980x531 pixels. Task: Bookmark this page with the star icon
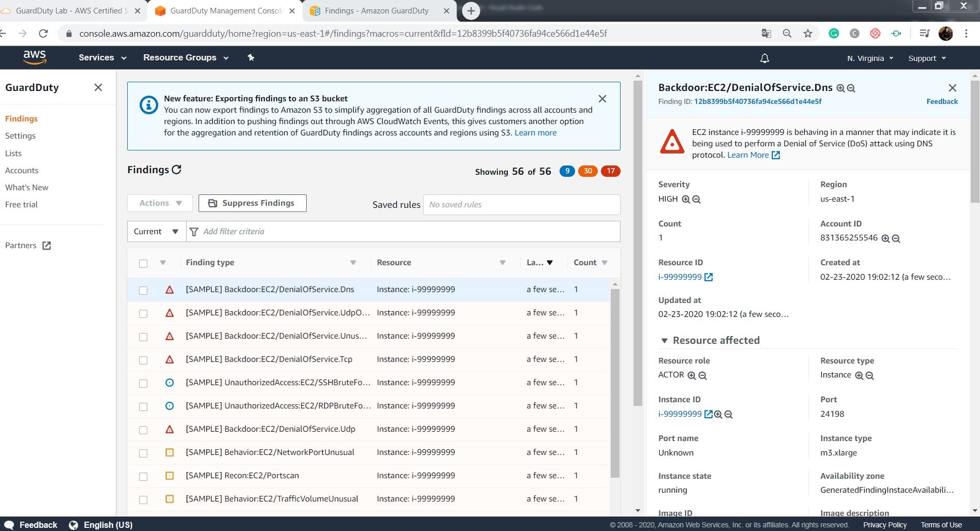click(808, 34)
